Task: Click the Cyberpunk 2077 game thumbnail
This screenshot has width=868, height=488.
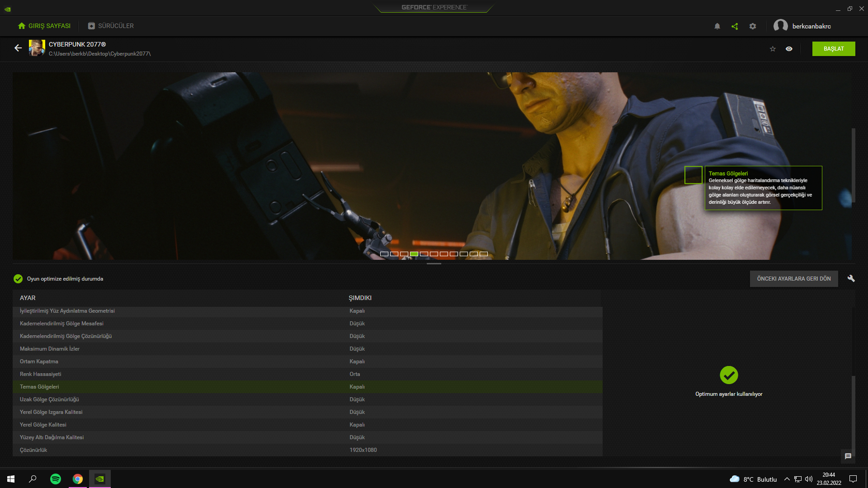Action: (x=37, y=48)
